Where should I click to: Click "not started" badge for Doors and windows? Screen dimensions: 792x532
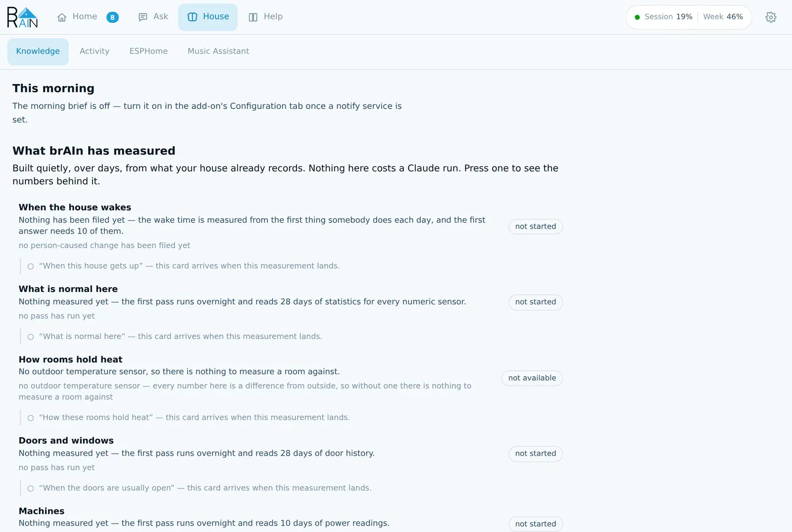(x=536, y=453)
